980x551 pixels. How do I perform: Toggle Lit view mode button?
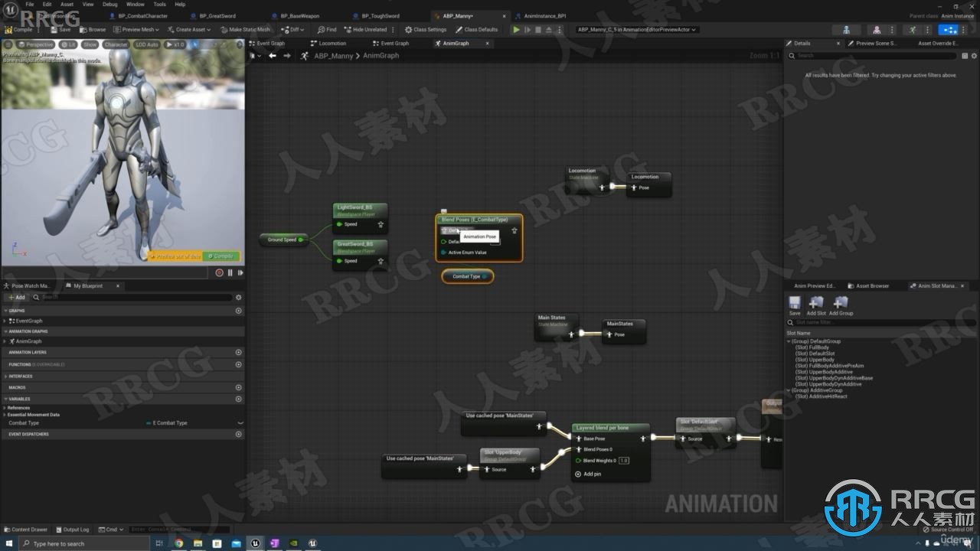68,44
